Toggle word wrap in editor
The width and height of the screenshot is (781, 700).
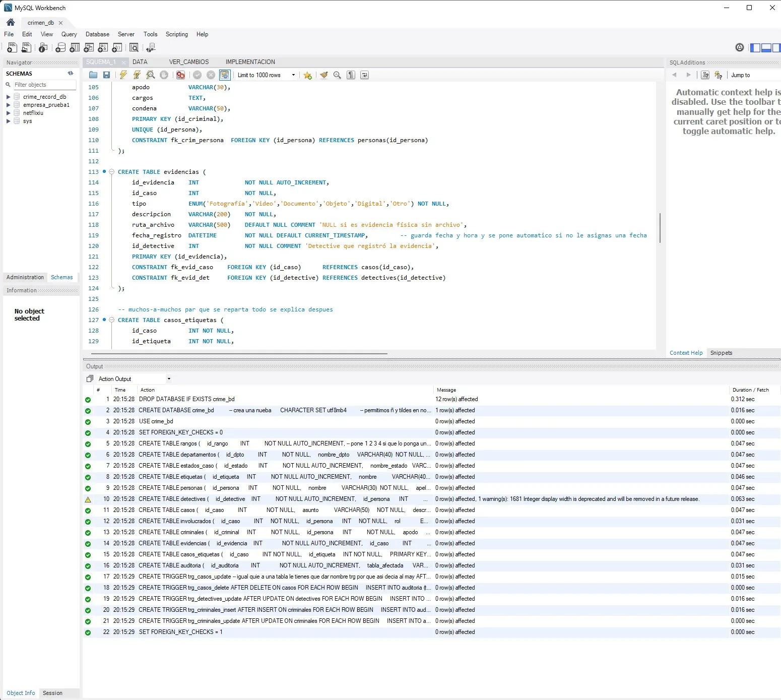point(365,75)
